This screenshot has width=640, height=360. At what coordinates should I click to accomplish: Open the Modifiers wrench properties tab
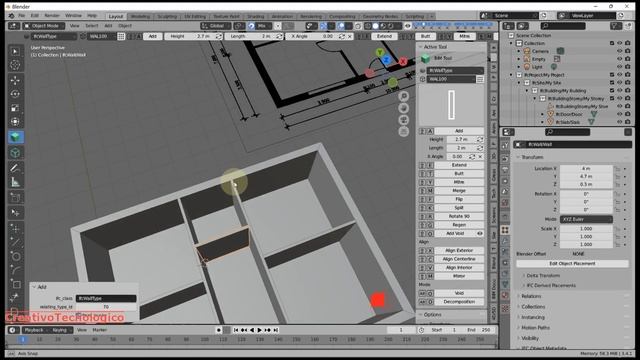505,241
